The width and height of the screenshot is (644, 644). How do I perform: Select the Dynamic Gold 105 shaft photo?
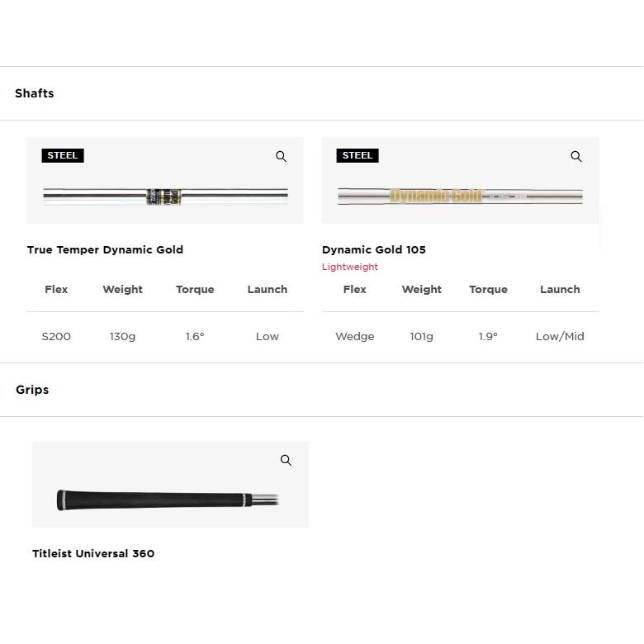point(460,196)
